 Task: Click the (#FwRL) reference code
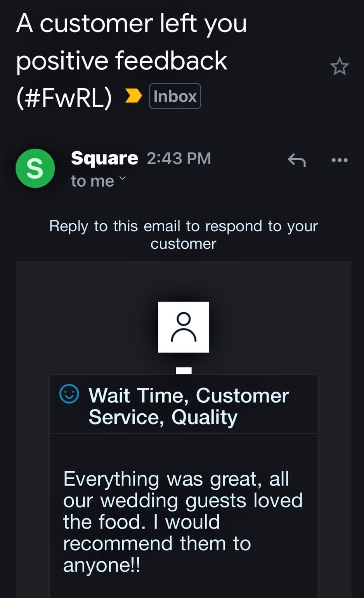(x=64, y=97)
